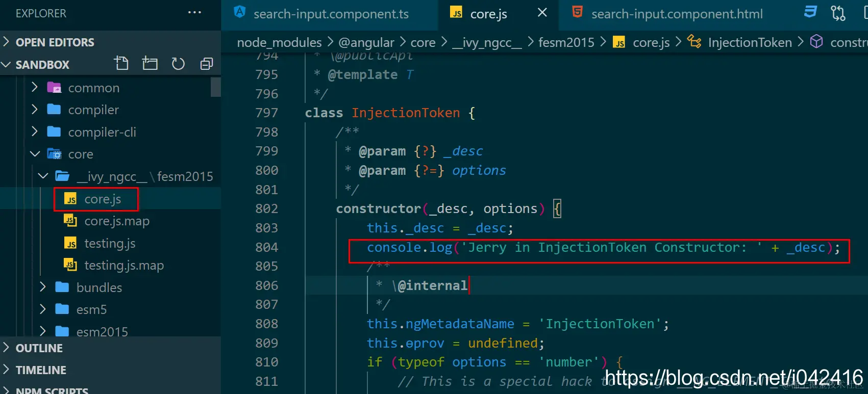Click @angular in the breadcrumb
The height and width of the screenshot is (394, 868).
[366, 42]
